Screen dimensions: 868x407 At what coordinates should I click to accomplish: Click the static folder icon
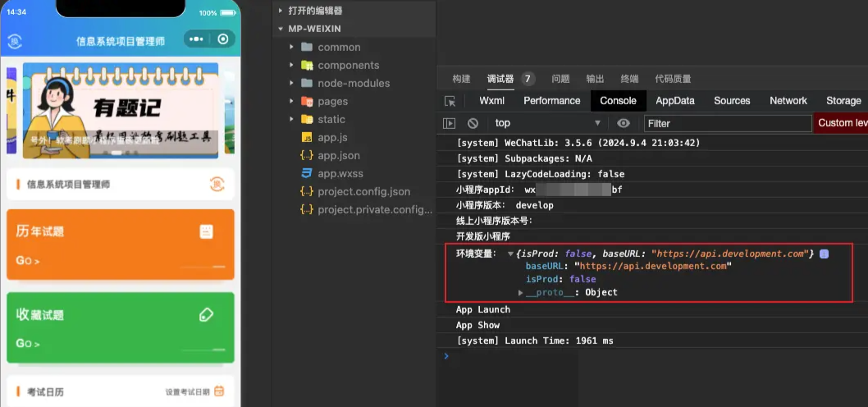point(307,119)
